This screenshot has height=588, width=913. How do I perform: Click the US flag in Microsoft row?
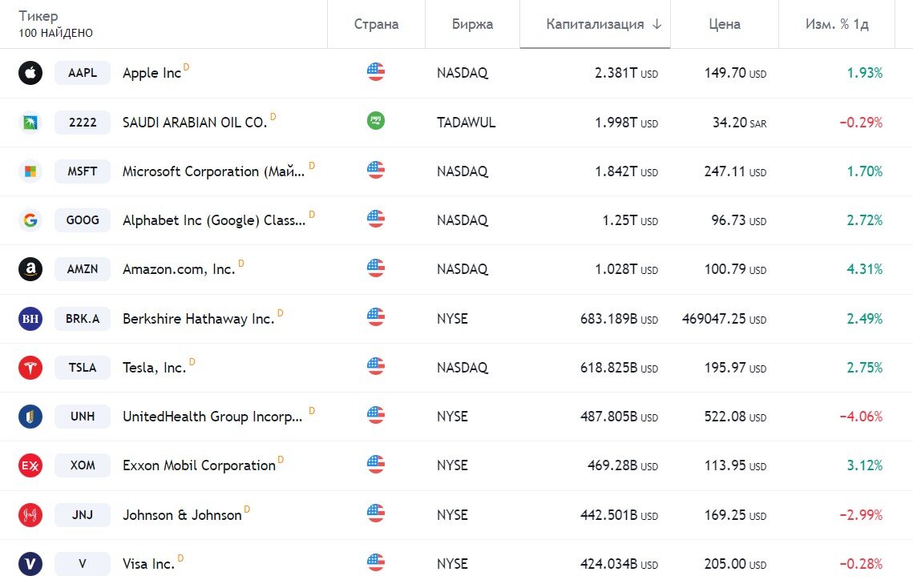click(x=376, y=169)
